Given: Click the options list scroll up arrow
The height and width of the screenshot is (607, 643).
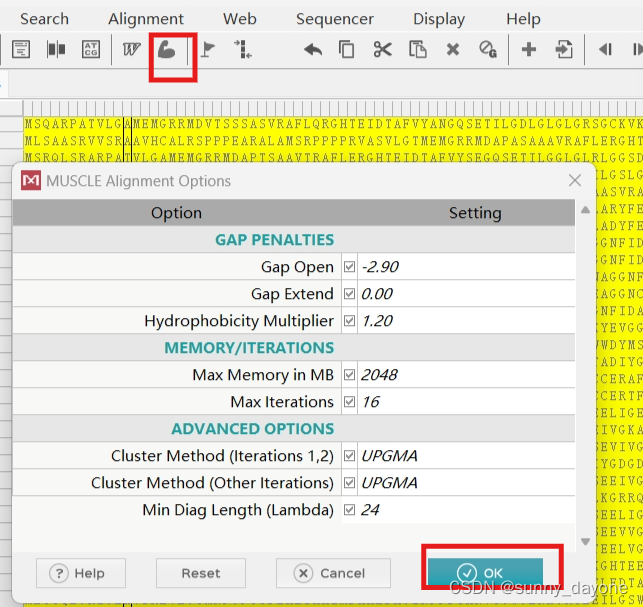Looking at the screenshot, I should pyautogui.click(x=585, y=210).
